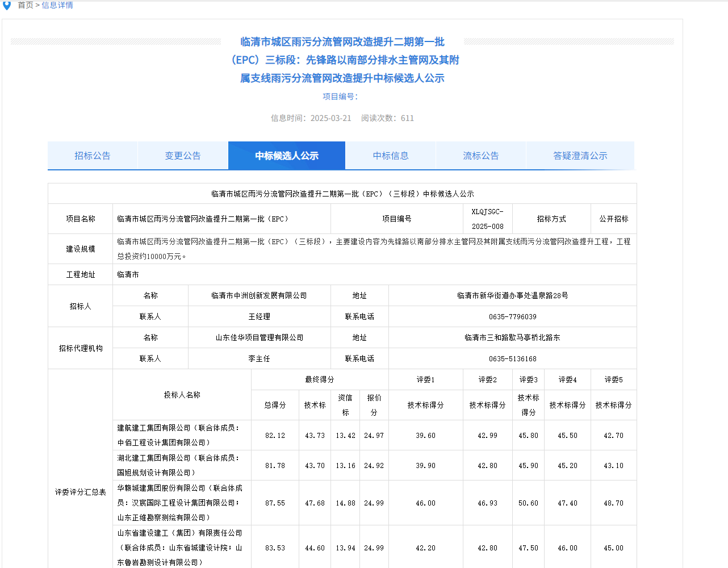Screen dimensions: 728x568
Task: Click 山东佳华项目管理有限公司 cell
Action: click(260, 337)
